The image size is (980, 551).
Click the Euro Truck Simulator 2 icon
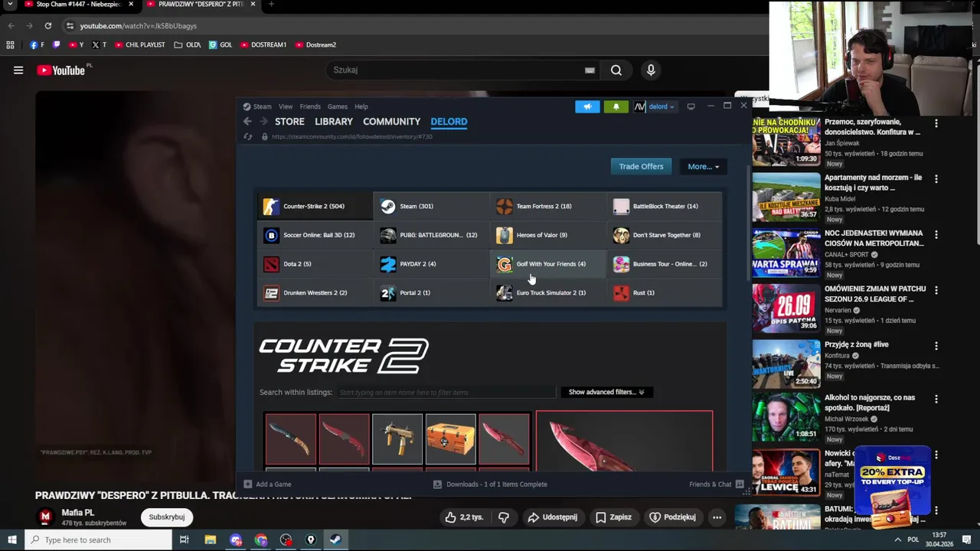[x=504, y=292]
